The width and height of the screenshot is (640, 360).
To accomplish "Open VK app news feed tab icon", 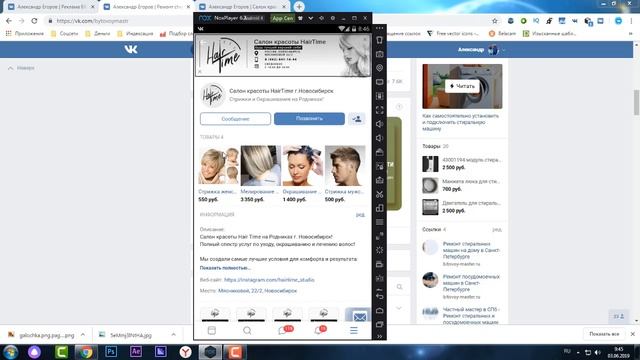I will pyautogui.click(x=211, y=331).
